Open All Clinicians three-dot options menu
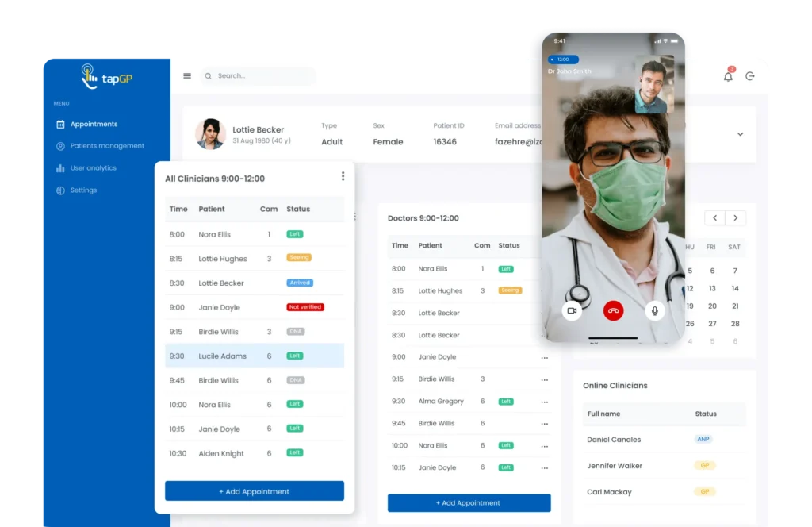This screenshot has height=527, width=812. coord(343,176)
